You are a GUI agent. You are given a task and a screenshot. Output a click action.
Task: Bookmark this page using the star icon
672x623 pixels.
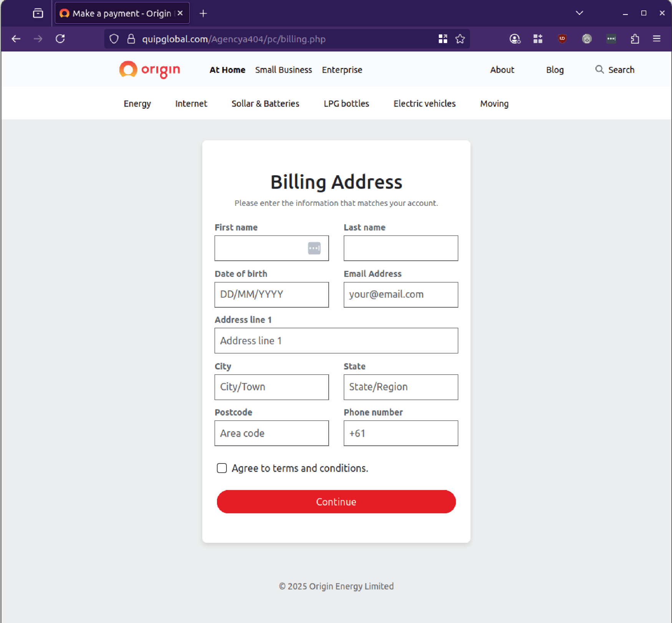[460, 39]
